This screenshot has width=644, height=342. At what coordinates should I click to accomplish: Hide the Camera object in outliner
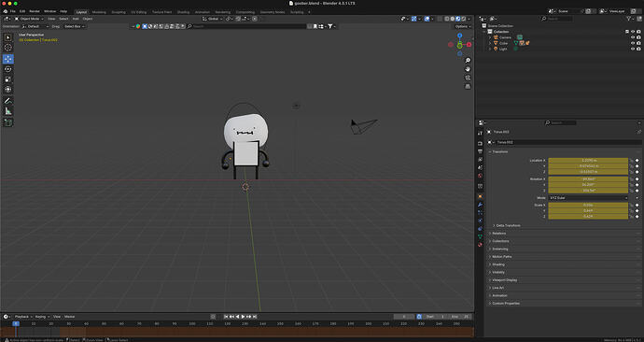pos(633,37)
